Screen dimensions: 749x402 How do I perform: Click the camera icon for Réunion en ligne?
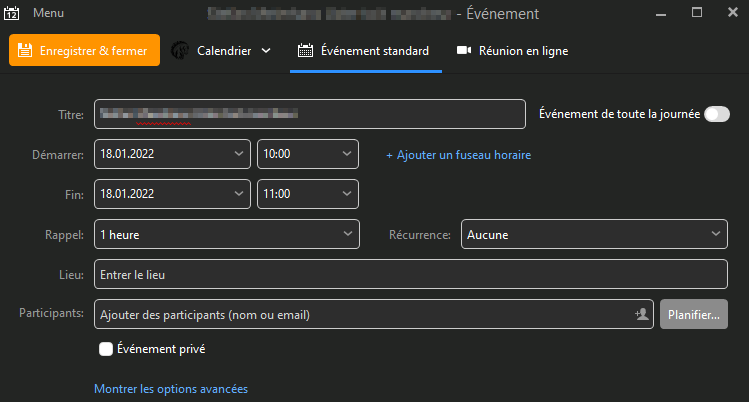click(464, 51)
